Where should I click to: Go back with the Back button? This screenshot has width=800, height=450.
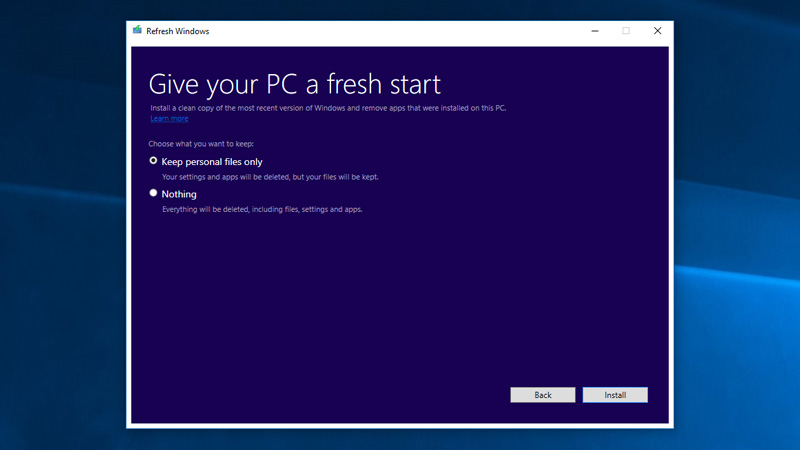[x=543, y=395]
